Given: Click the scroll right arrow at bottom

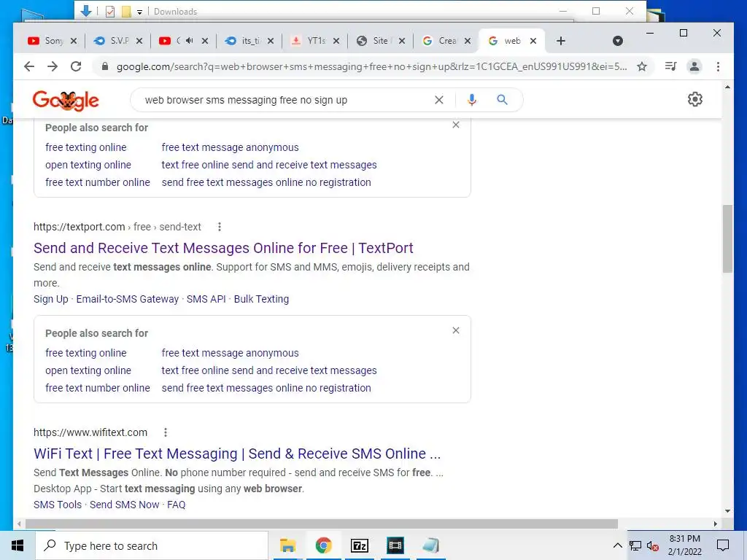Looking at the screenshot, I should click(x=716, y=524).
